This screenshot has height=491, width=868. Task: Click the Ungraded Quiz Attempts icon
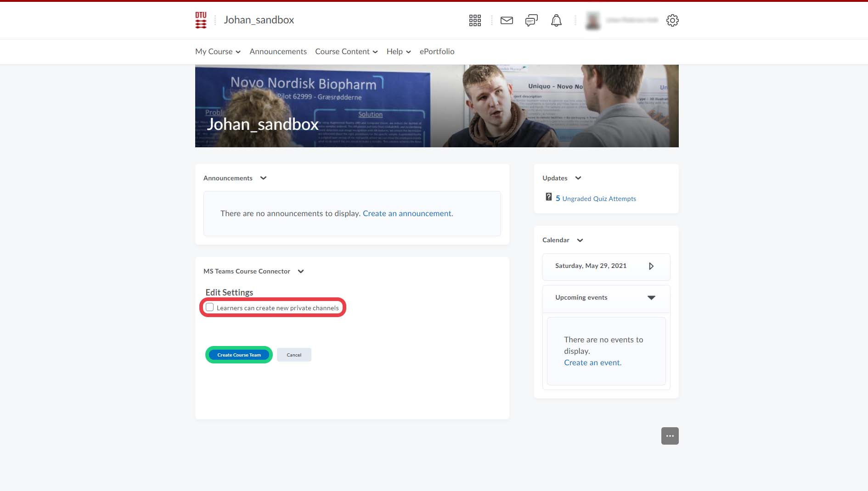point(548,197)
